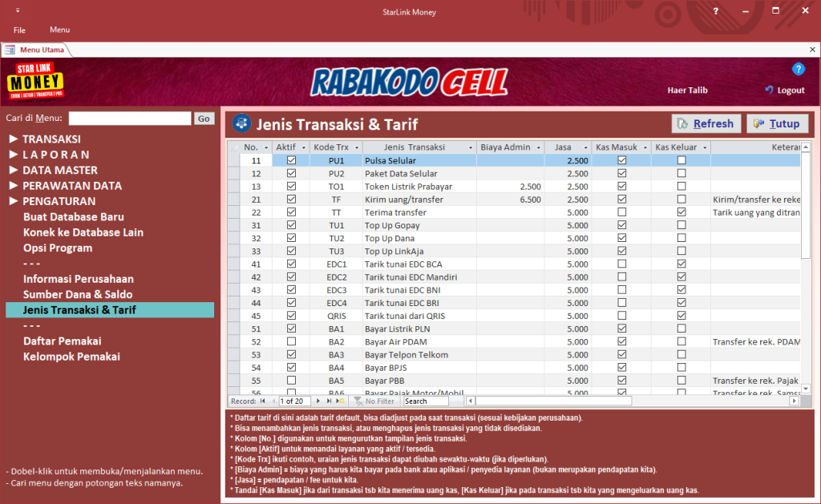Select Kelompok Pemakai menu item

pyautogui.click(x=71, y=357)
